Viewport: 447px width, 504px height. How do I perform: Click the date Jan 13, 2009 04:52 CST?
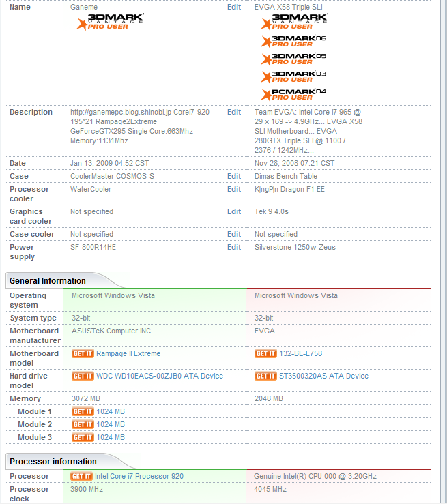[x=110, y=163]
